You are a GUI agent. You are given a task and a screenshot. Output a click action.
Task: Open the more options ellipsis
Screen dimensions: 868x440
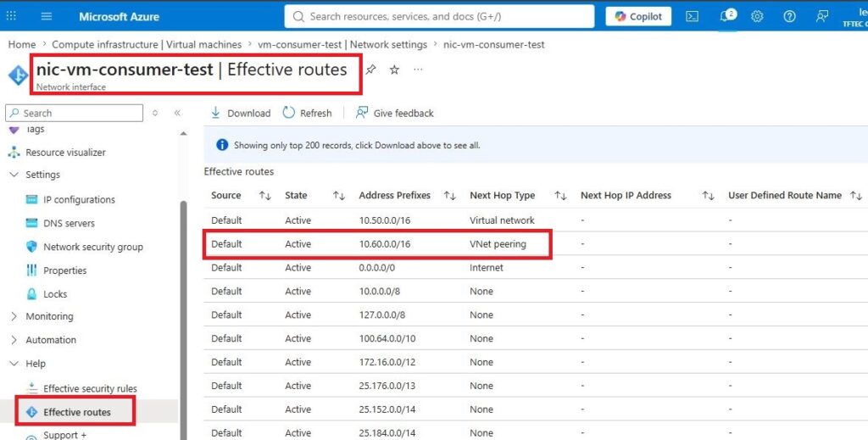pos(418,70)
